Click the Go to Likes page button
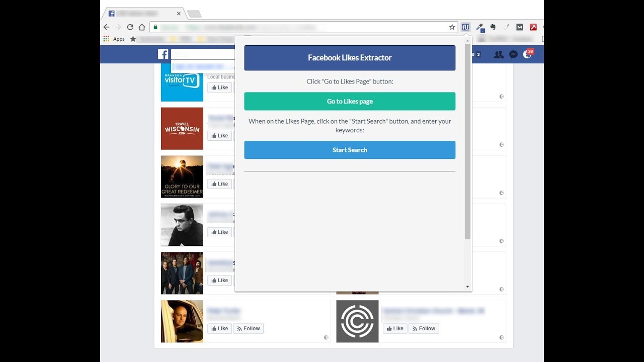 coord(350,101)
